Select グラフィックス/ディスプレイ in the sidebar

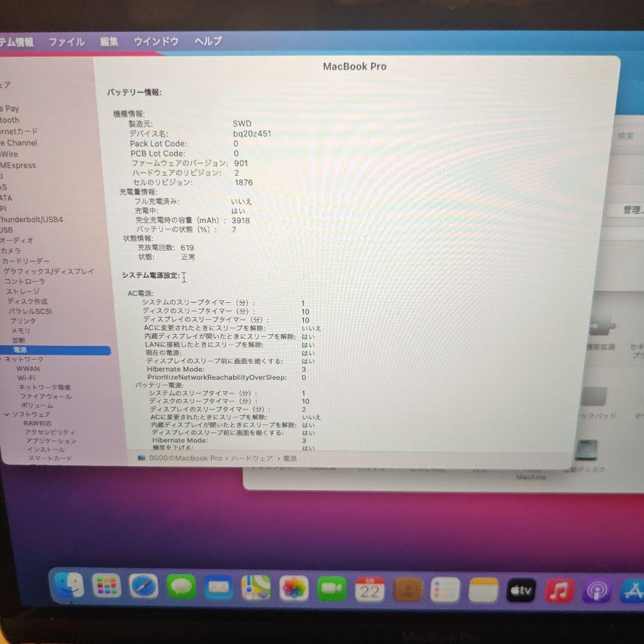pos(48,271)
